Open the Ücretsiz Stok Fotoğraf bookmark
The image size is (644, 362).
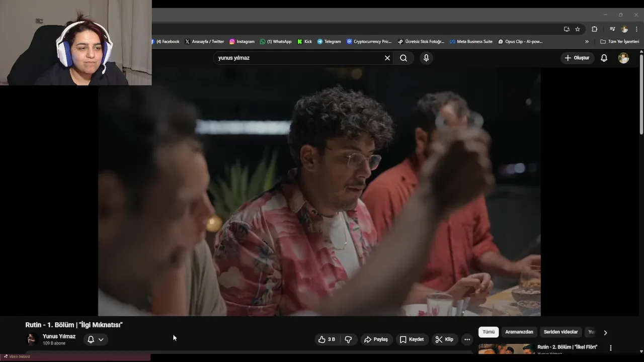click(x=421, y=42)
